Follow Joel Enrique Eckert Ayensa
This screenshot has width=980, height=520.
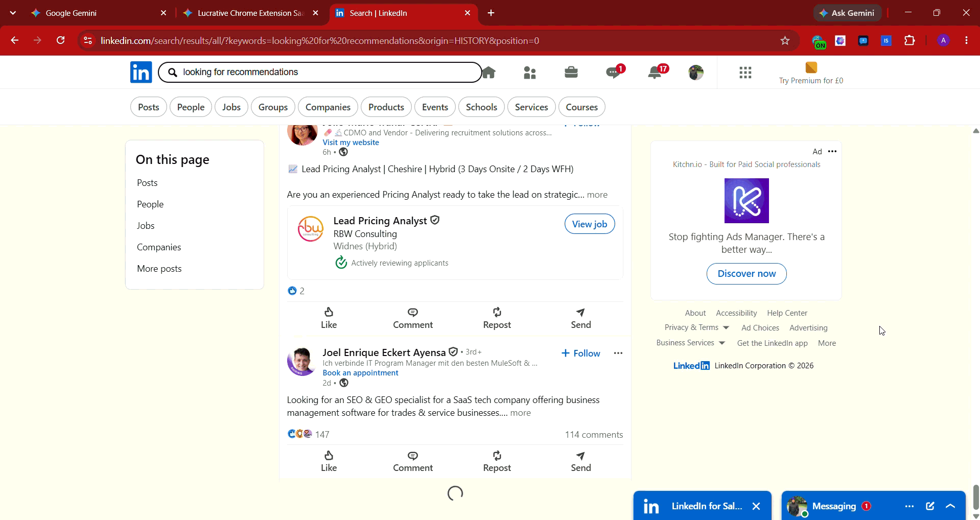581,353
